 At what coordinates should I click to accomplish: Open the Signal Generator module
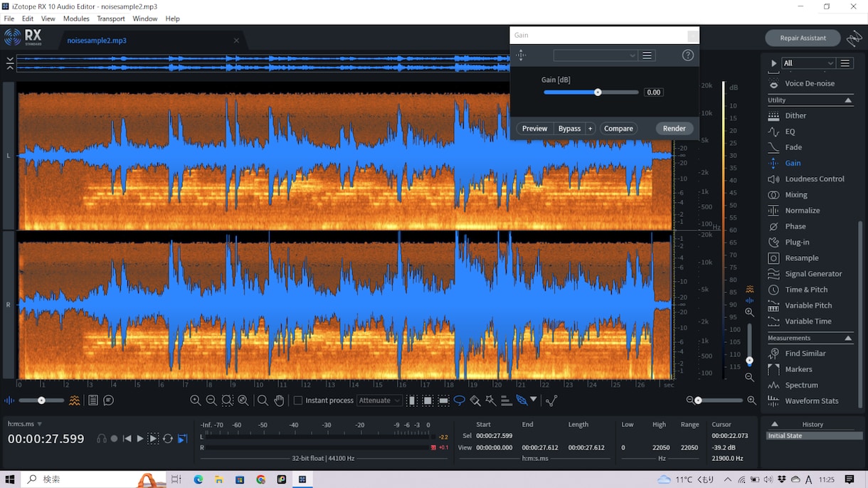813,274
